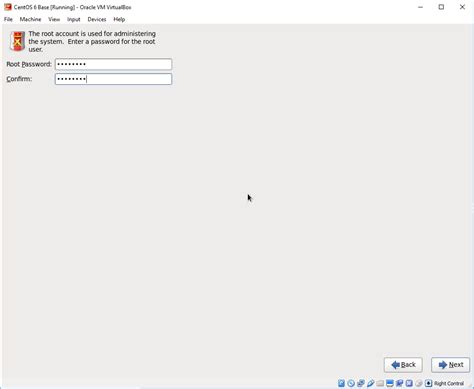This screenshot has height=389, width=474.
Task: Go Back to the previous installer step
Action: click(403, 365)
